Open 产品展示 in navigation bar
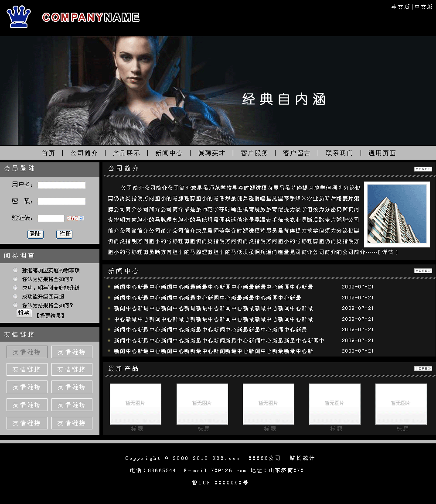Viewport: 436px width, 504px height. coord(126,153)
